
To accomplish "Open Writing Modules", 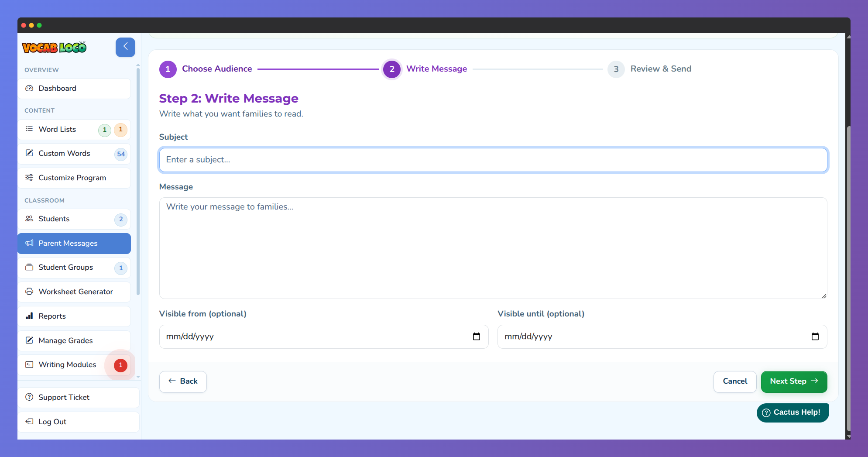I will point(74,365).
